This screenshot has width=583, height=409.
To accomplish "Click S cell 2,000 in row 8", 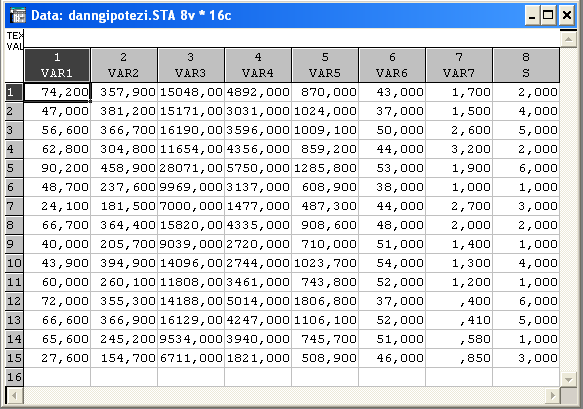I will pyautogui.click(x=526, y=225).
